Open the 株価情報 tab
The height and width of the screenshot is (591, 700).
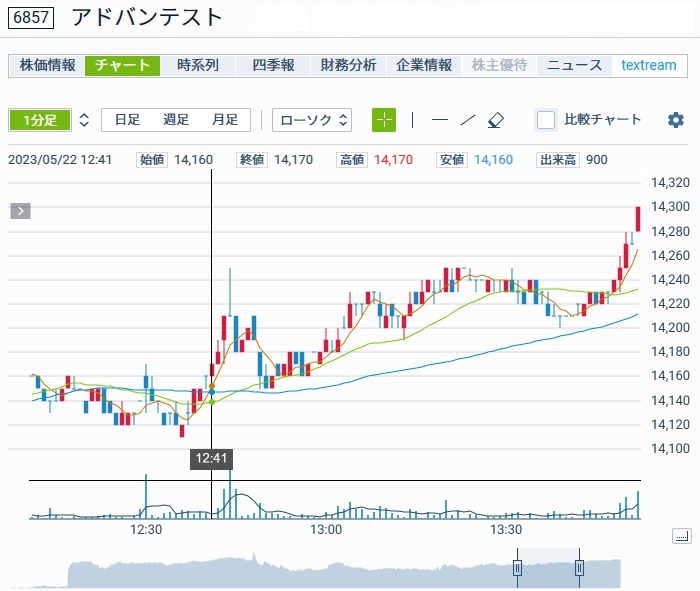48,65
